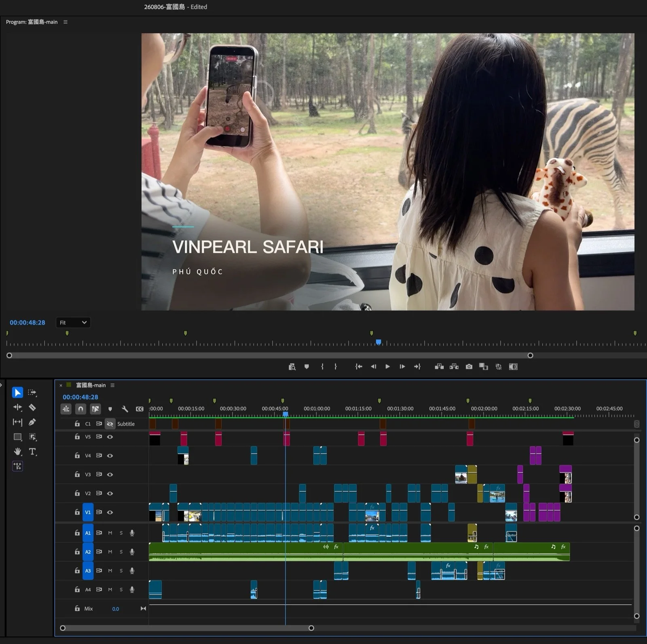Select the Rectangle tool
The height and width of the screenshot is (644, 647).
pos(17,437)
